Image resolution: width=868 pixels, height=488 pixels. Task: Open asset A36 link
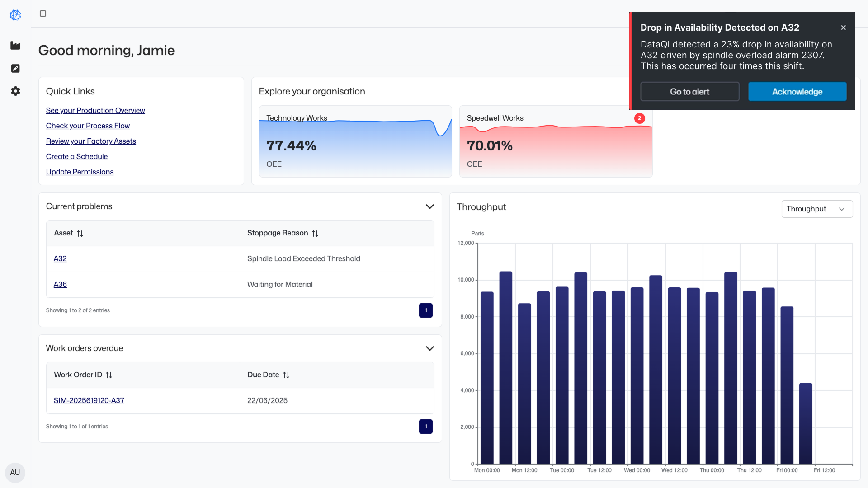pyautogui.click(x=60, y=284)
